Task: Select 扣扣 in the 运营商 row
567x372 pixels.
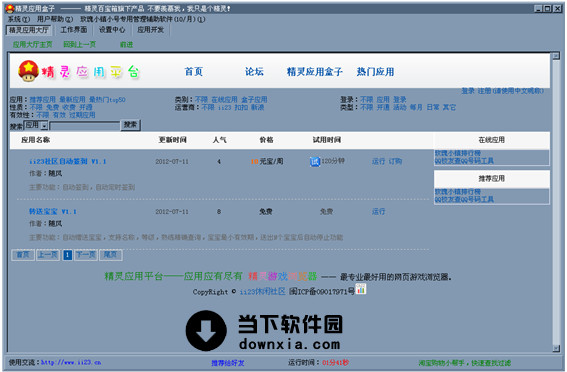Action: click(241, 107)
